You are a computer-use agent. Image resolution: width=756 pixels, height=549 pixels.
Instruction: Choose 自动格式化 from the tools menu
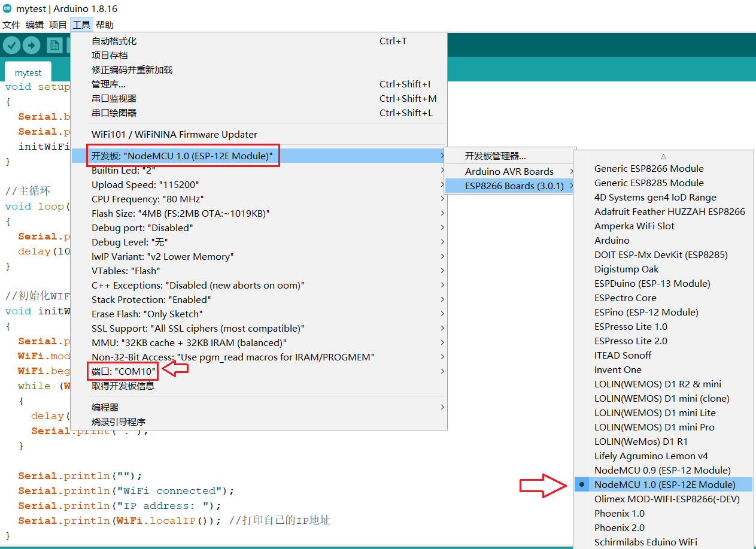point(259,41)
